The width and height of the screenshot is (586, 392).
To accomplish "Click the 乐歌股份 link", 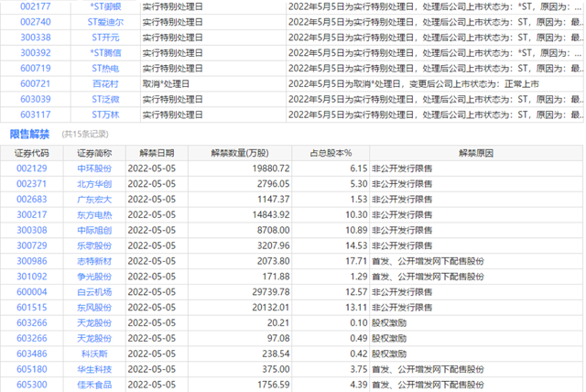I will point(94,245).
